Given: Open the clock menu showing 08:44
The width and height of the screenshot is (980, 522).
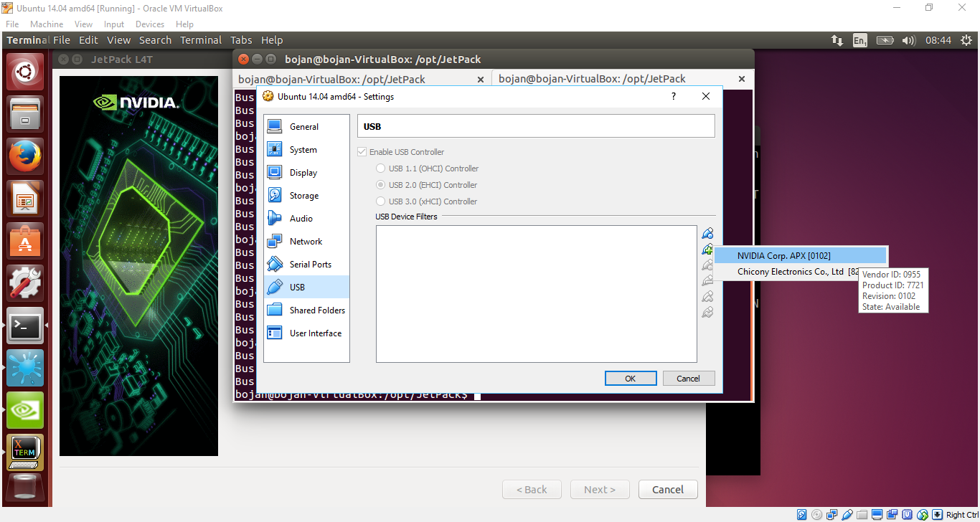Looking at the screenshot, I should [x=938, y=40].
